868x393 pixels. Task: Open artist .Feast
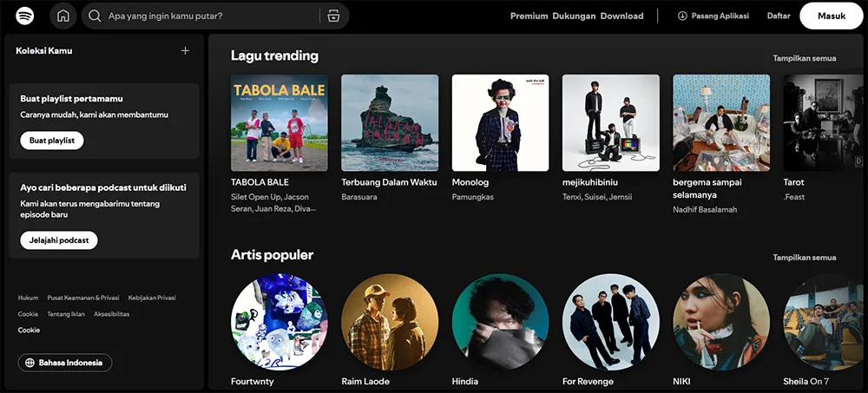click(794, 197)
